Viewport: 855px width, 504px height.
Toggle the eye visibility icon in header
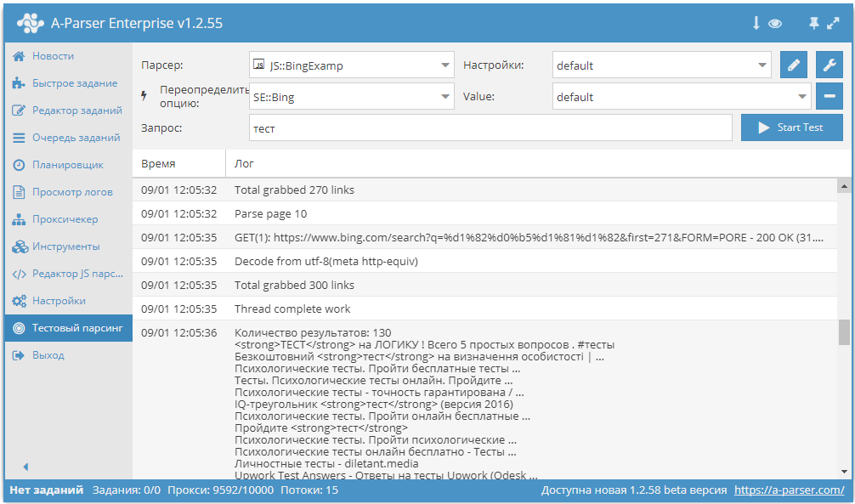point(775,24)
